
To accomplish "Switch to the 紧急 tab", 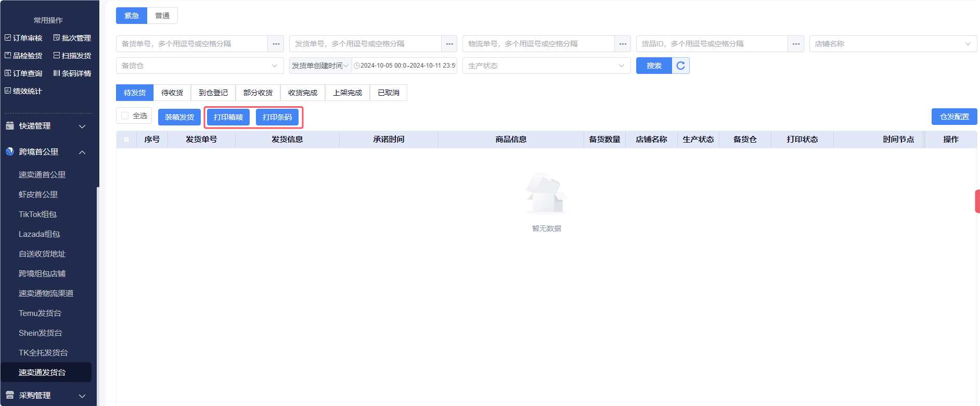I will 132,16.
